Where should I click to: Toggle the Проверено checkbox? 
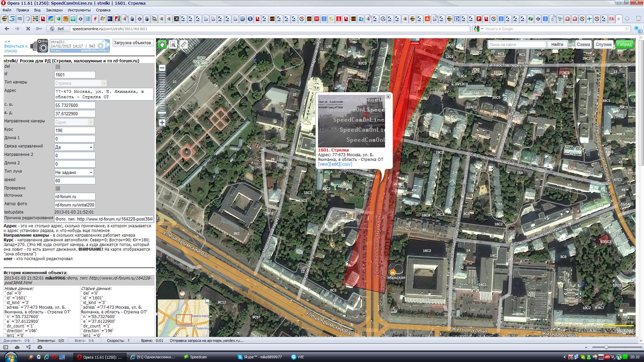click(58, 188)
